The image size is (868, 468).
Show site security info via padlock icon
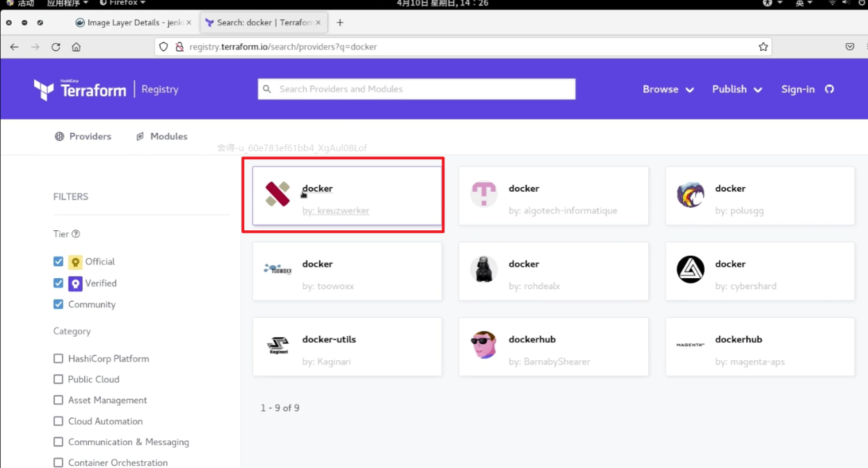179,47
